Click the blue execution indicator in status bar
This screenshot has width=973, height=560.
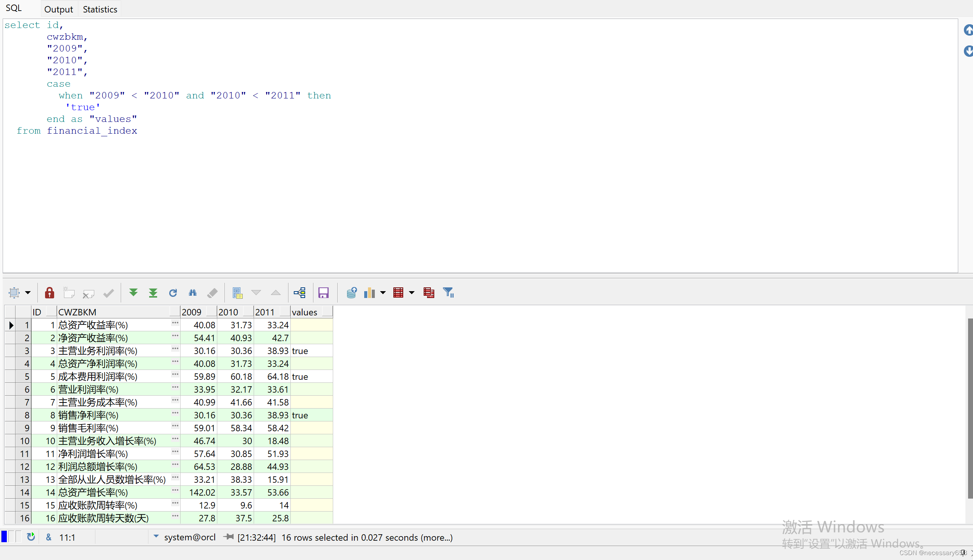click(x=4, y=536)
